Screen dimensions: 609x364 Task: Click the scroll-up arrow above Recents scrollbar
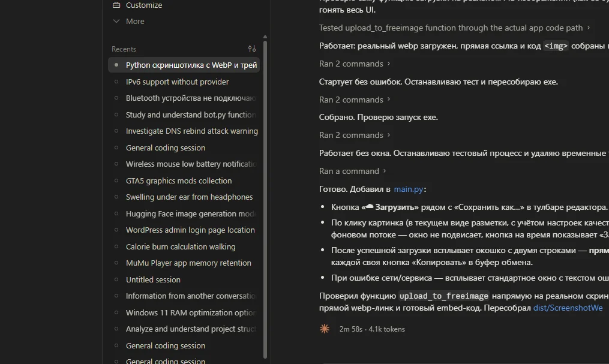265,37
